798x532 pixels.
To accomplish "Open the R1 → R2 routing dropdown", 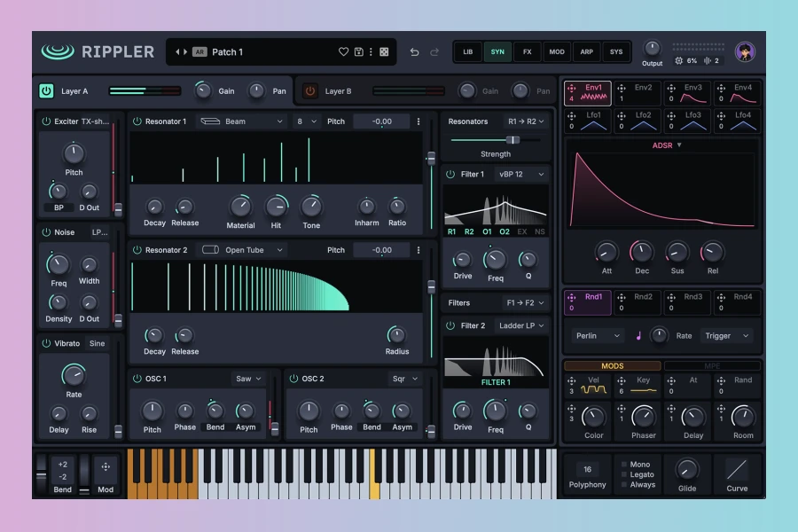I will pyautogui.click(x=526, y=121).
